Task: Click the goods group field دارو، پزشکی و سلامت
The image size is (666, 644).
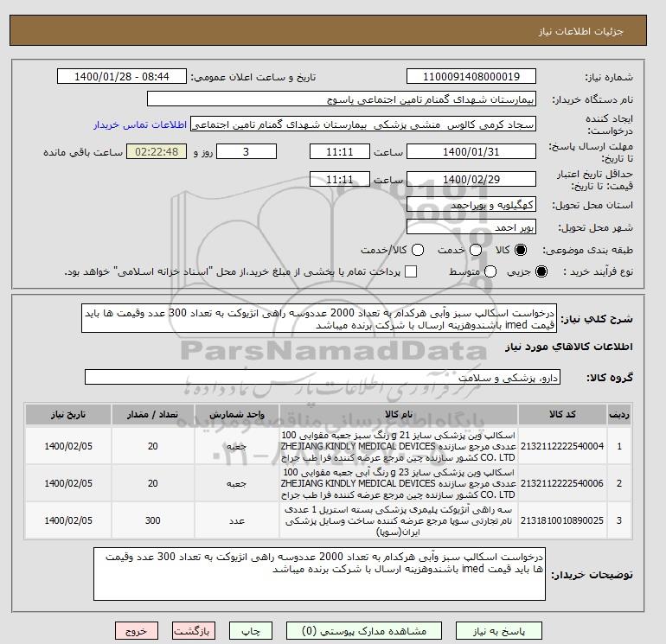Action: tap(323, 377)
